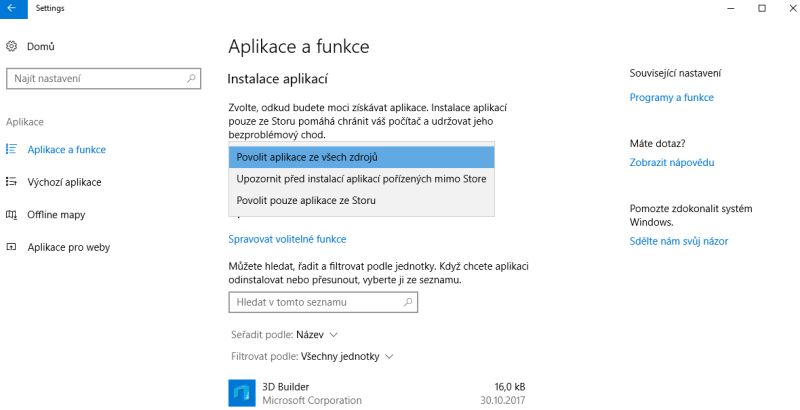Click Sdělte nám svůj názor link

(x=678, y=241)
